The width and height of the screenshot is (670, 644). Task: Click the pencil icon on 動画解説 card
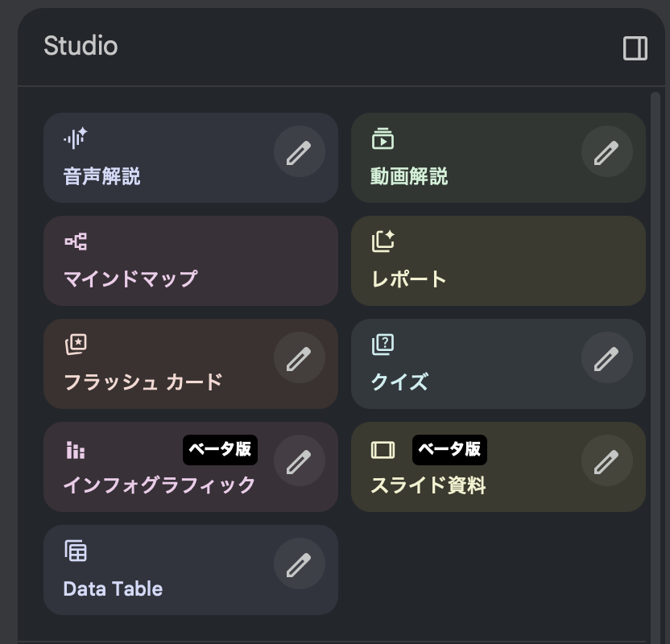[x=606, y=152]
